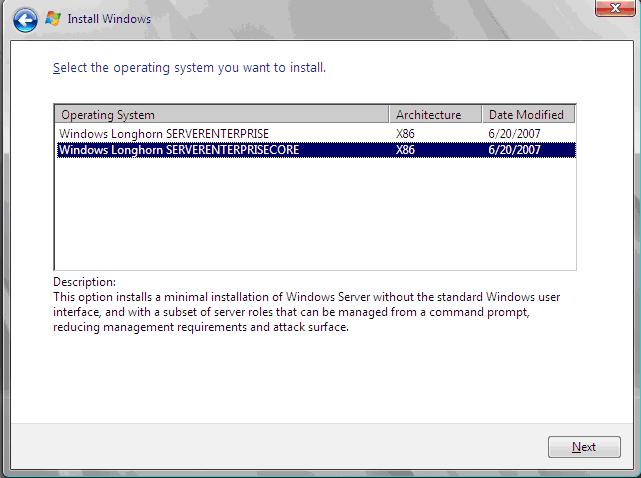Click divider between Operating System and Architecture headers
Image resolution: width=641 pixels, height=478 pixels.
[389, 114]
